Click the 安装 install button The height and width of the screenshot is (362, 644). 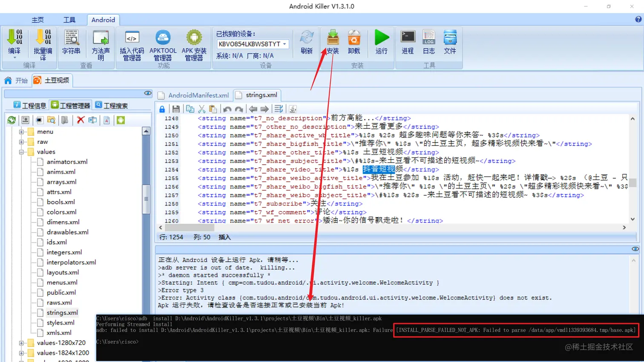click(333, 42)
